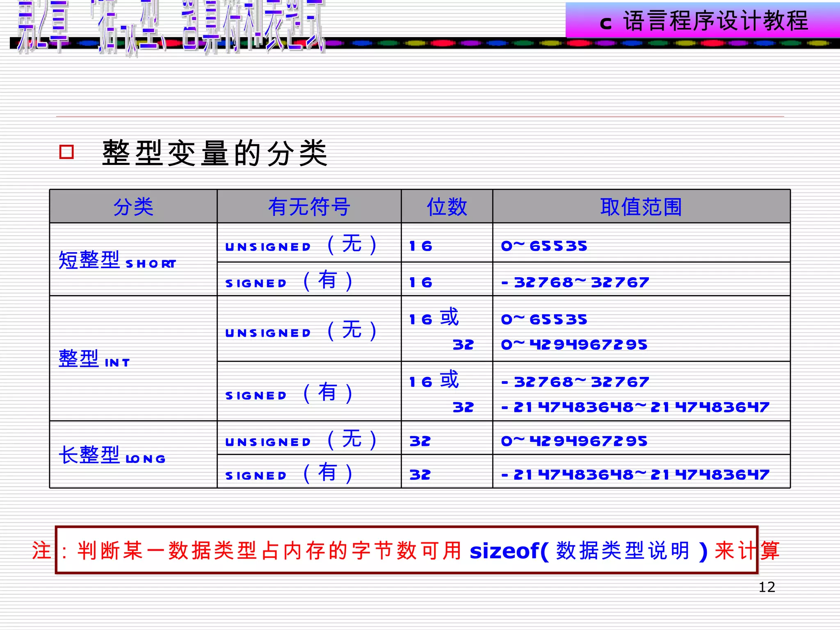Click unsigned (无) in the long row
The image size is (840, 630).
click(309, 438)
